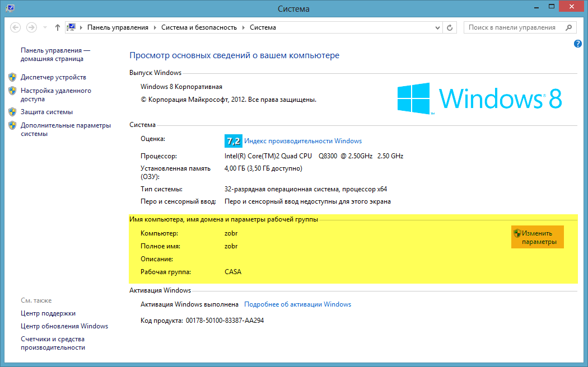The width and height of the screenshot is (588, 367).
Task: Click Windows 8 Корпоративная edition text
Action: click(x=181, y=87)
